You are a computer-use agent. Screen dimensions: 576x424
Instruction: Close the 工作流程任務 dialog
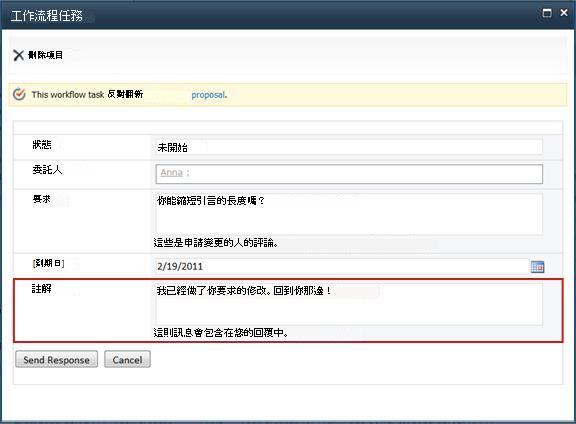(564, 13)
